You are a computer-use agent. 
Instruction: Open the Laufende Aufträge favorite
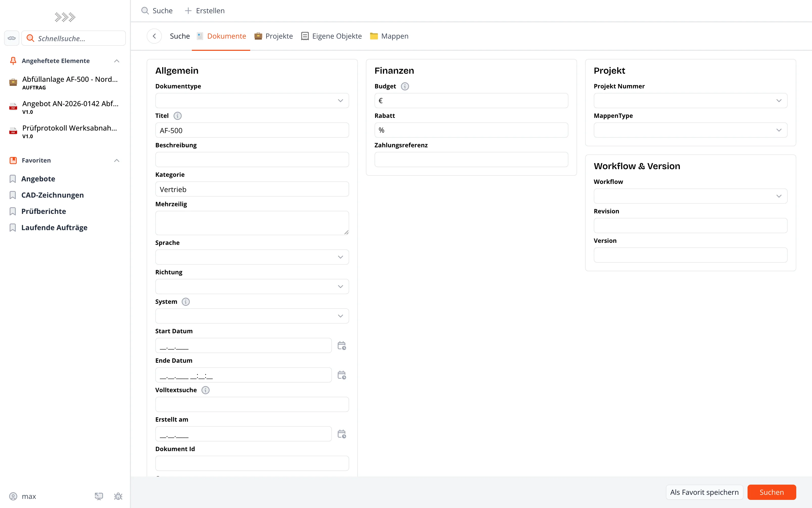coord(54,228)
